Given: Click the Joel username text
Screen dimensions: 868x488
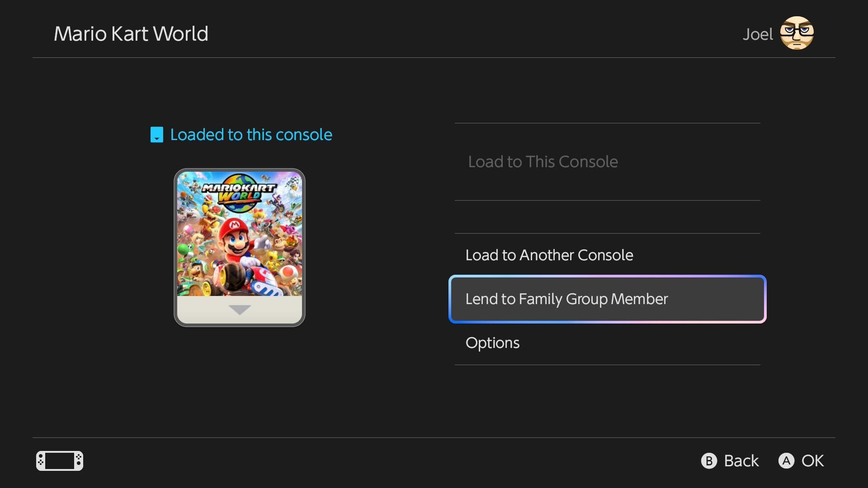Looking at the screenshot, I should [x=758, y=34].
